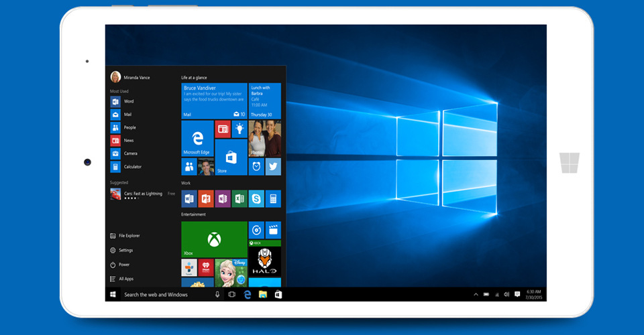Viewport: 644px width, 335px height.
Task: Open the Twitter tile
Action: (x=273, y=167)
